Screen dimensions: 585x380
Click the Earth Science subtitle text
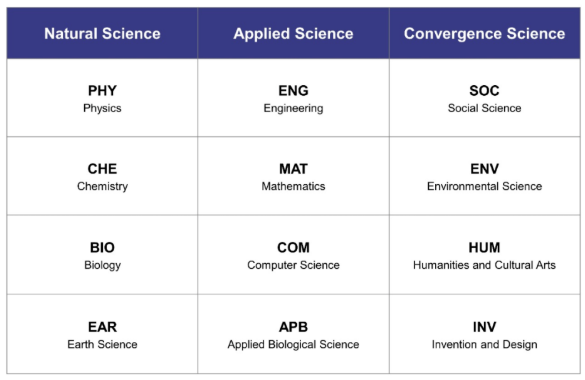point(102,344)
